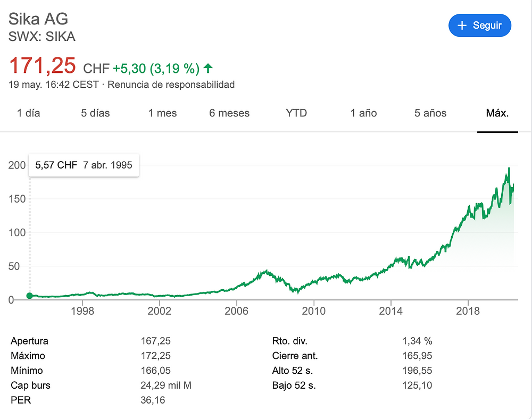Click the Cap burs label
Screen dimensions: 532x419
(x=30, y=385)
